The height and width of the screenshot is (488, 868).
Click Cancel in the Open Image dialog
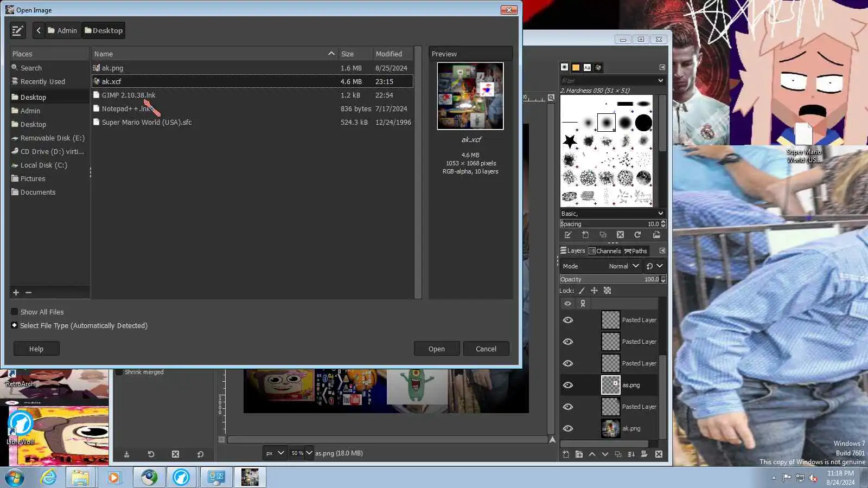[x=486, y=349]
